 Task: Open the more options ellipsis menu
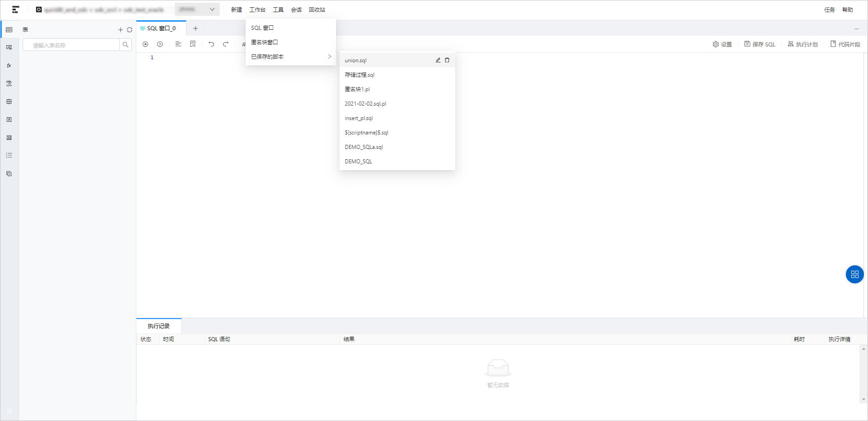[x=856, y=29]
